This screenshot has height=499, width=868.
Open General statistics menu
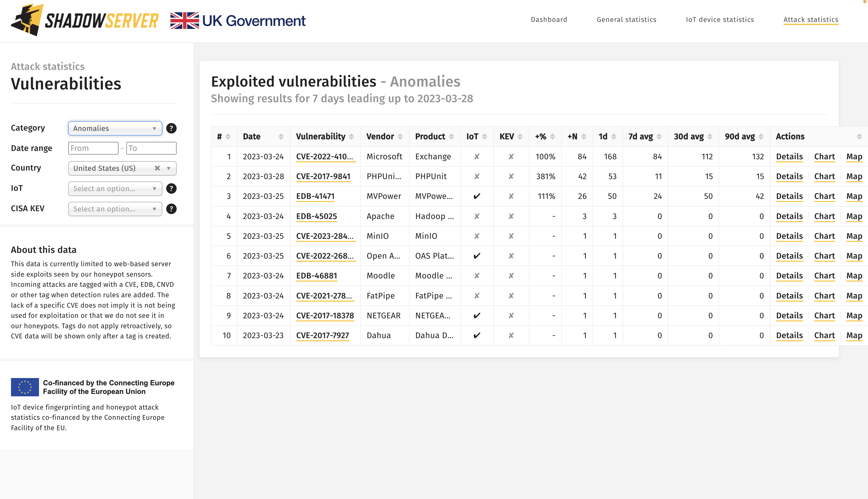click(x=626, y=20)
